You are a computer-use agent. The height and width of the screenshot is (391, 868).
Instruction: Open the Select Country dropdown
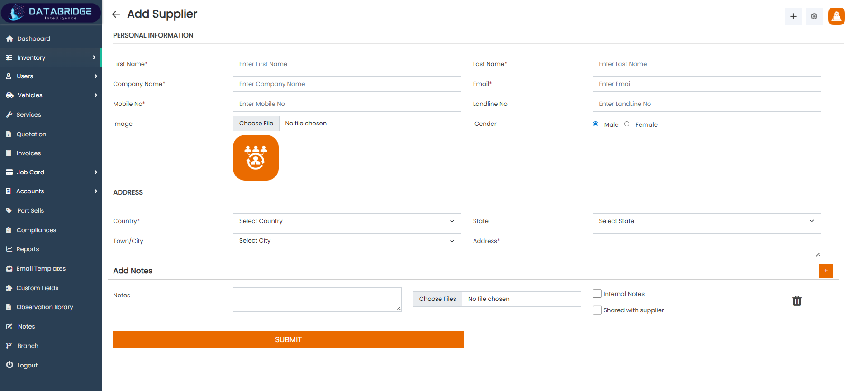click(347, 221)
